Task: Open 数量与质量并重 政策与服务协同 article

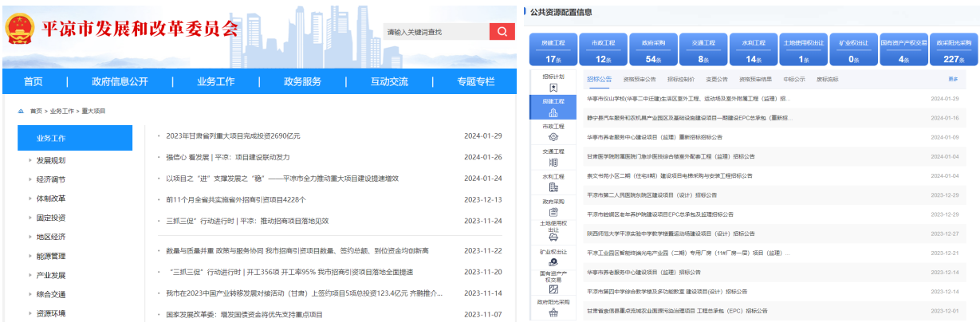Action: pos(297,251)
